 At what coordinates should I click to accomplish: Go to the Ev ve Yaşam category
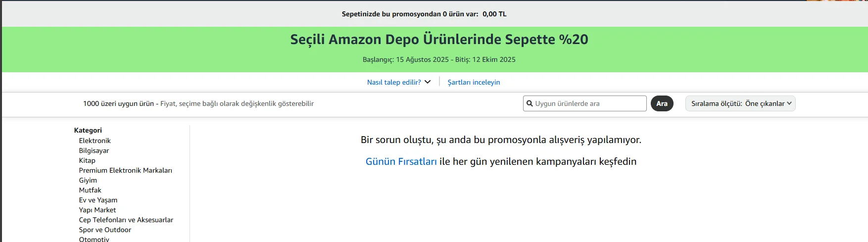[98, 200]
